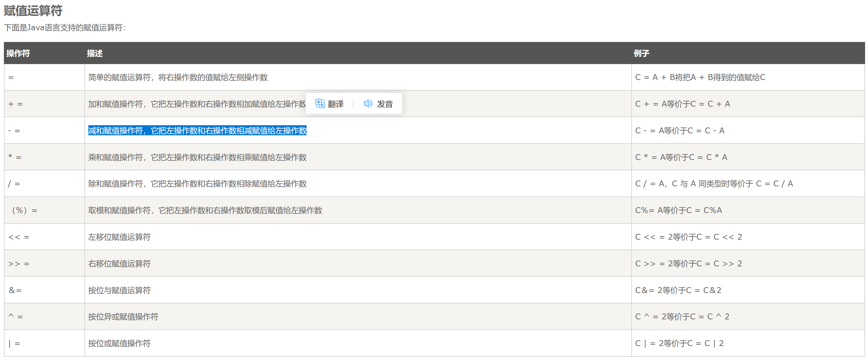Screen dimensions: 868x361
Task: Click the translate icon in the popup
Action: click(x=320, y=103)
